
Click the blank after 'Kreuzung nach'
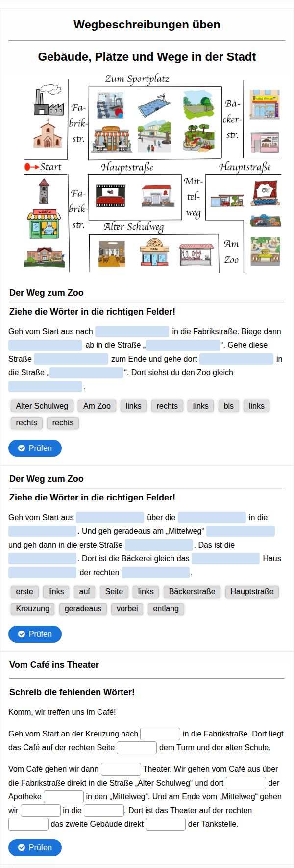coord(160,734)
